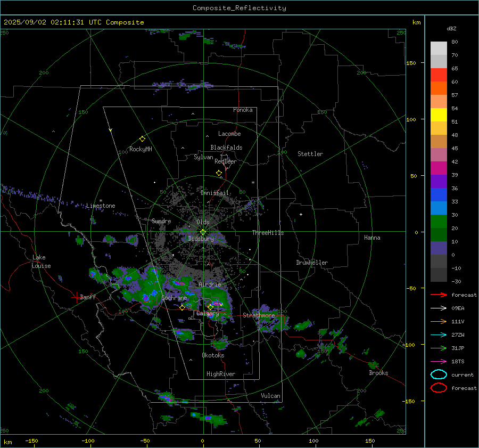Click the Lake Louise label
Viewport: 479px width, 448px height.
pos(41,262)
